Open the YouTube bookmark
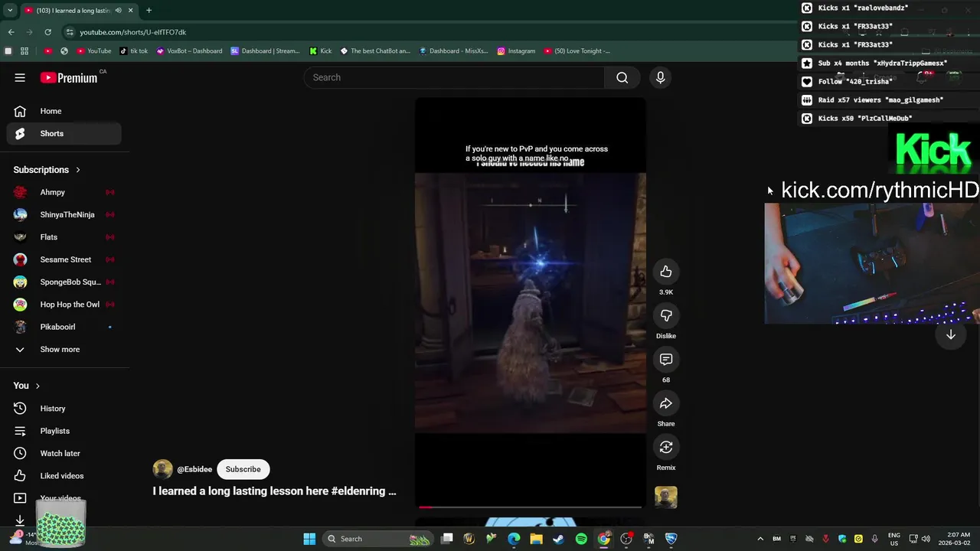 [x=94, y=51]
